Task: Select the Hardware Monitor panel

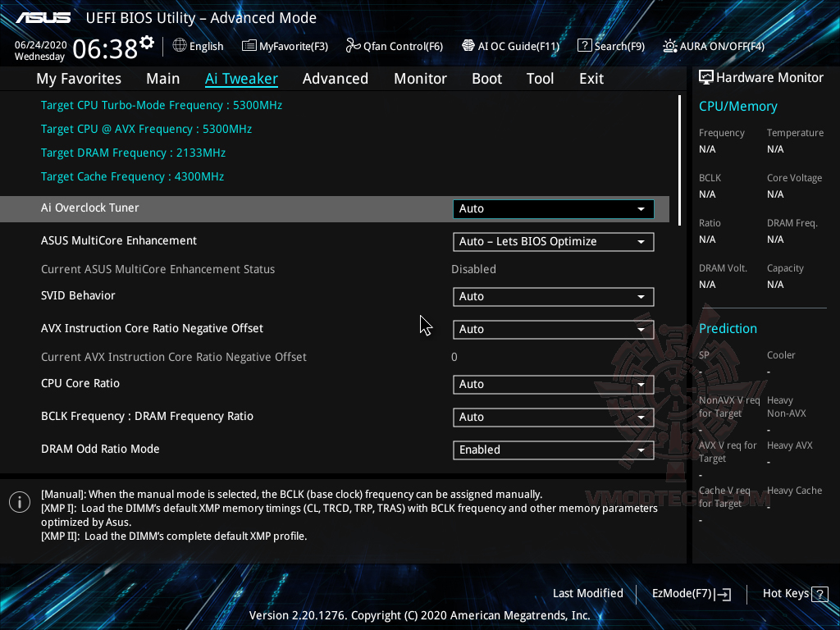Action: click(761, 77)
